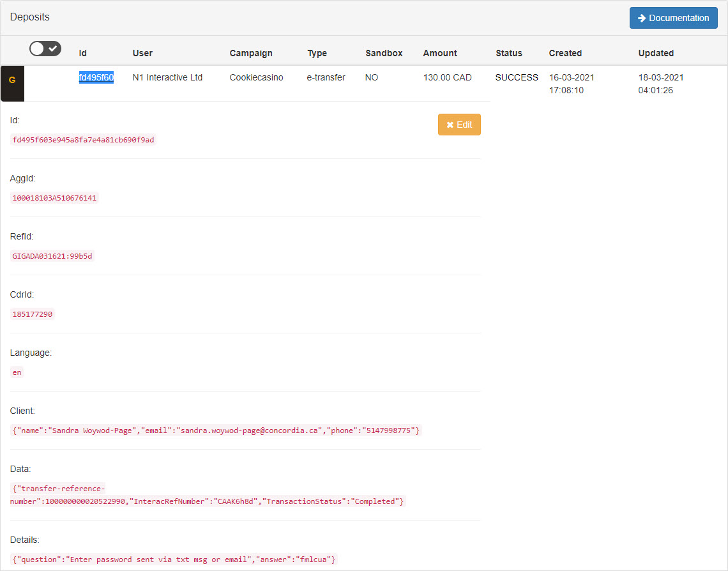
Task: Click the G badge on the deposit row
Action: [12, 84]
